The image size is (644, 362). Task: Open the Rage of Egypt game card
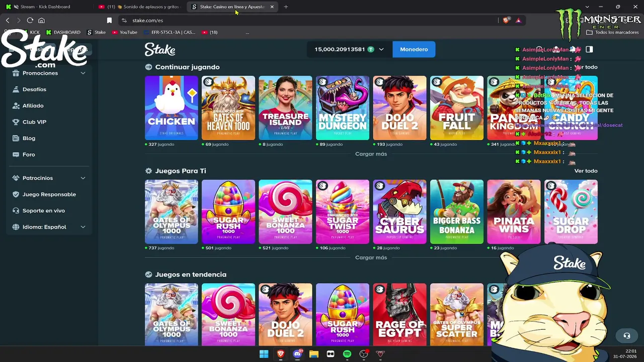(x=399, y=314)
